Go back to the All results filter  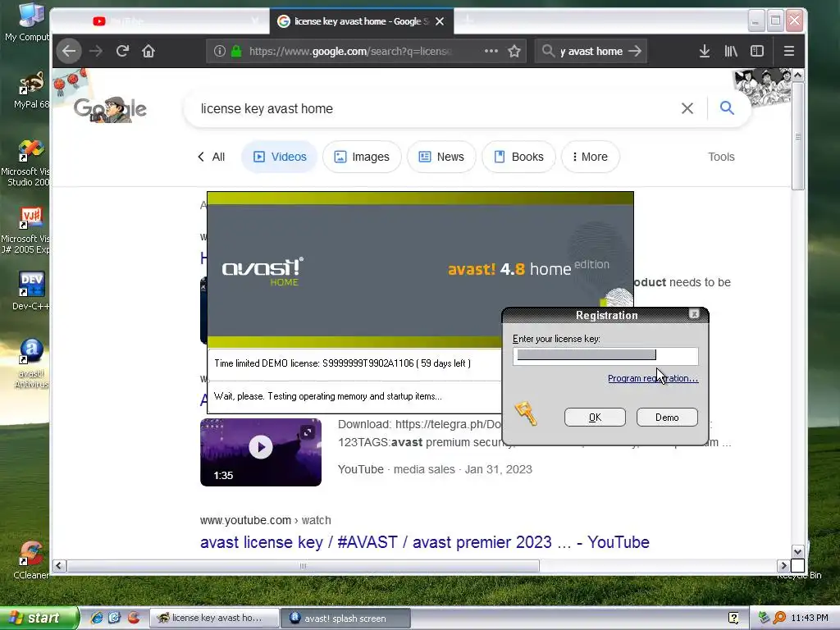pos(212,157)
